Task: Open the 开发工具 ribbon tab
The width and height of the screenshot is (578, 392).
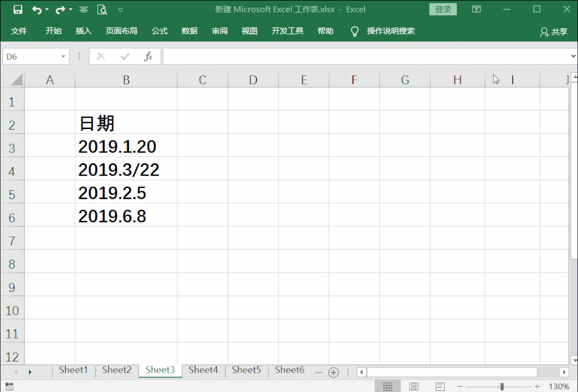Action: click(288, 31)
